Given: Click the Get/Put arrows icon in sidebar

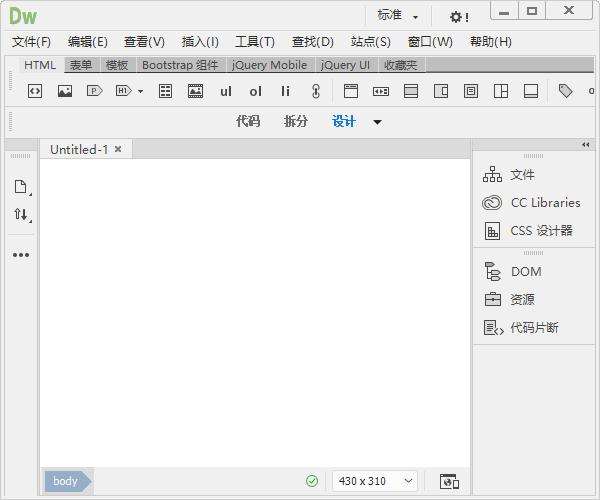Looking at the screenshot, I should coord(21,214).
